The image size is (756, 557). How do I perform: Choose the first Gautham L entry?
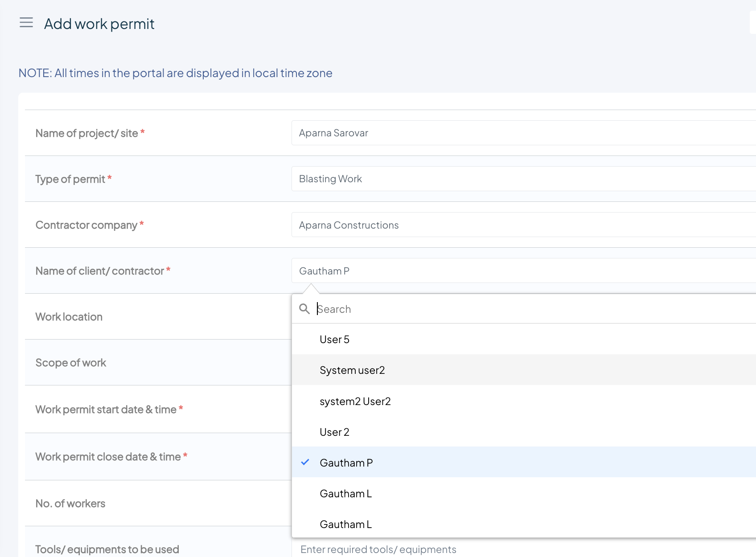pyautogui.click(x=346, y=494)
